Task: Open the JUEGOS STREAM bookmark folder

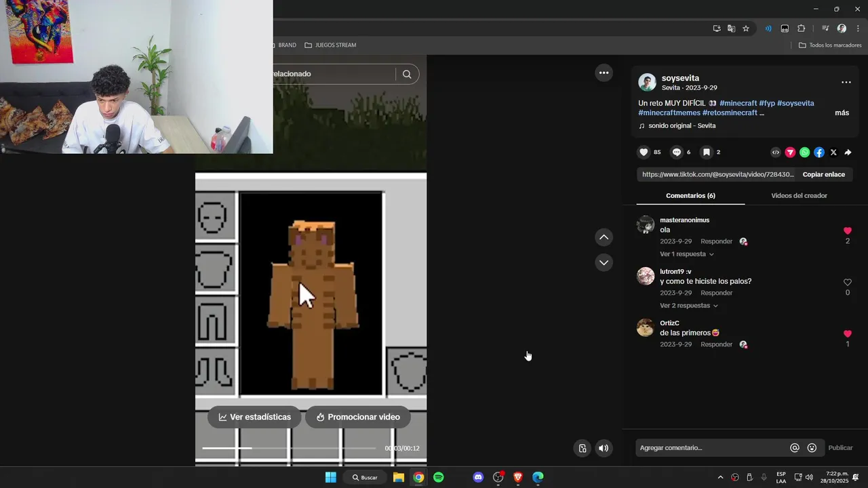Action: (x=330, y=45)
